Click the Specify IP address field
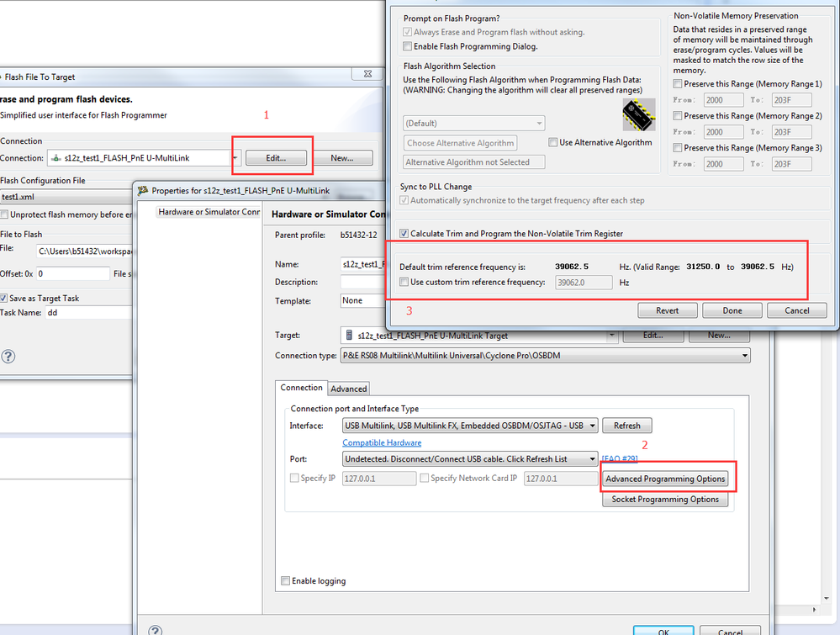Image resolution: width=840 pixels, height=635 pixels. (378, 479)
